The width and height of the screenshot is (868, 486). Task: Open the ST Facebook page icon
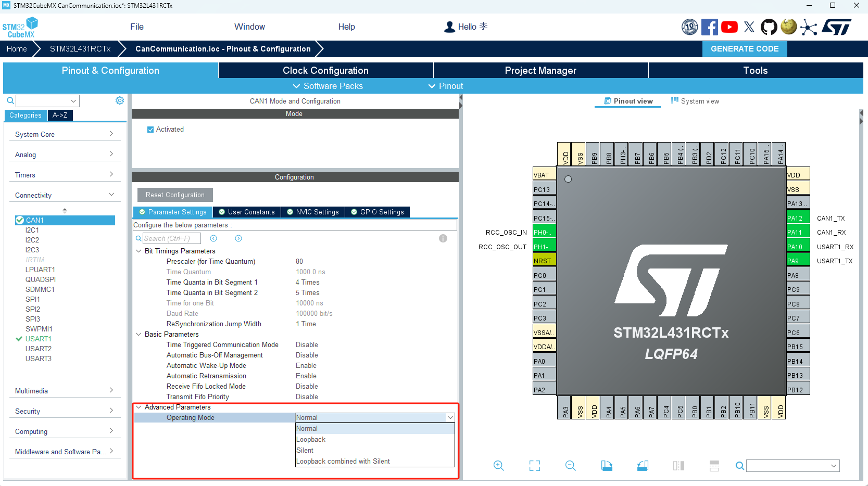pyautogui.click(x=709, y=27)
